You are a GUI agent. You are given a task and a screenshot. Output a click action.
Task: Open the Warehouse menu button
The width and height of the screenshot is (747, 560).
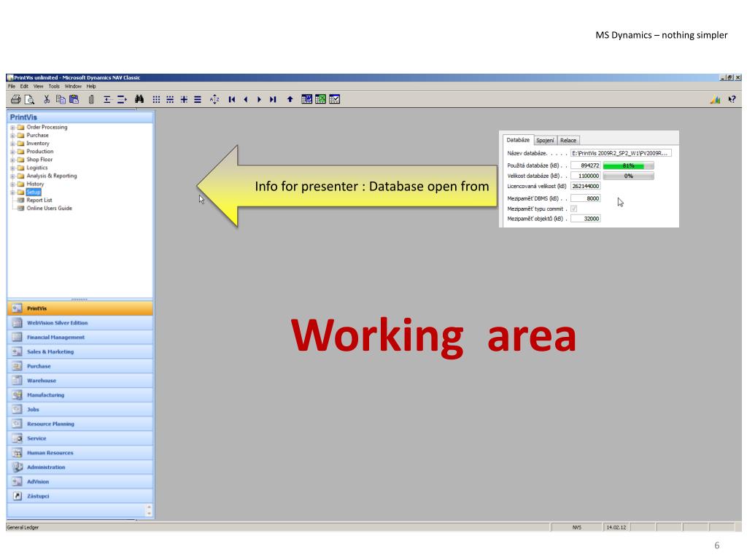pyautogui.click(x=80, y=381)
